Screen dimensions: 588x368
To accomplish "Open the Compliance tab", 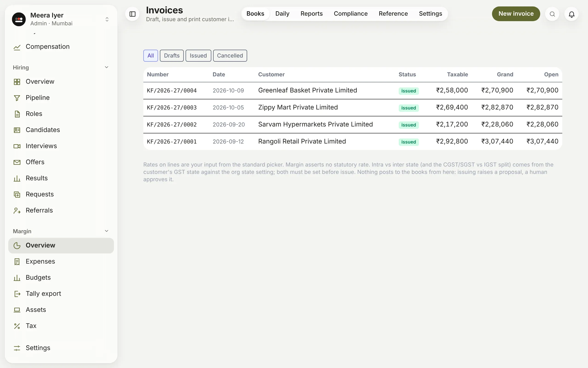I will pos(351,14).
